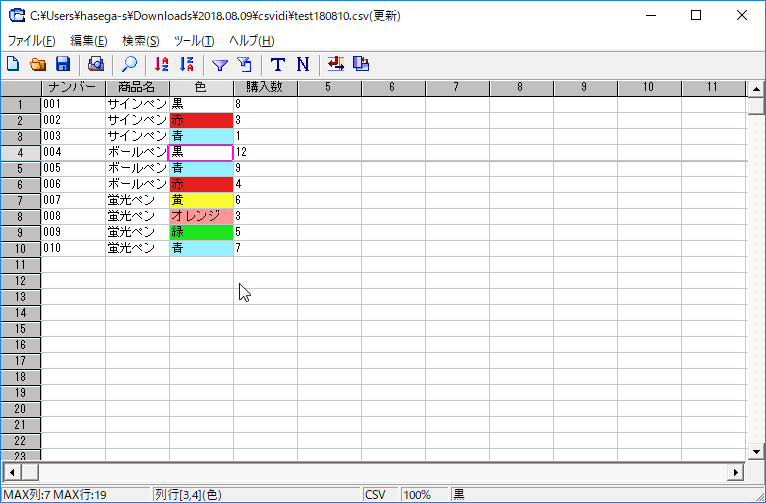Viewport: 766px width, 503px height.
Task: Click the N toolbar icon
Action: pos(303,64)
